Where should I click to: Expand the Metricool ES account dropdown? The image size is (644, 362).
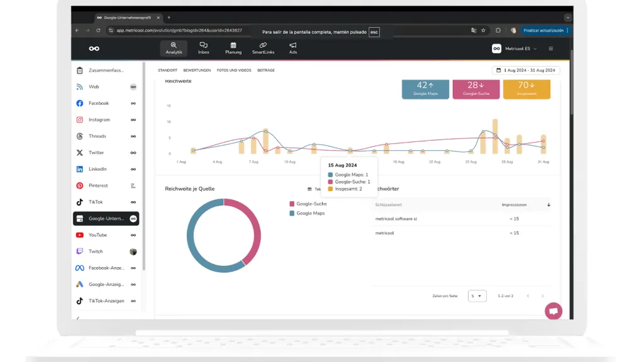coord(514,48)
